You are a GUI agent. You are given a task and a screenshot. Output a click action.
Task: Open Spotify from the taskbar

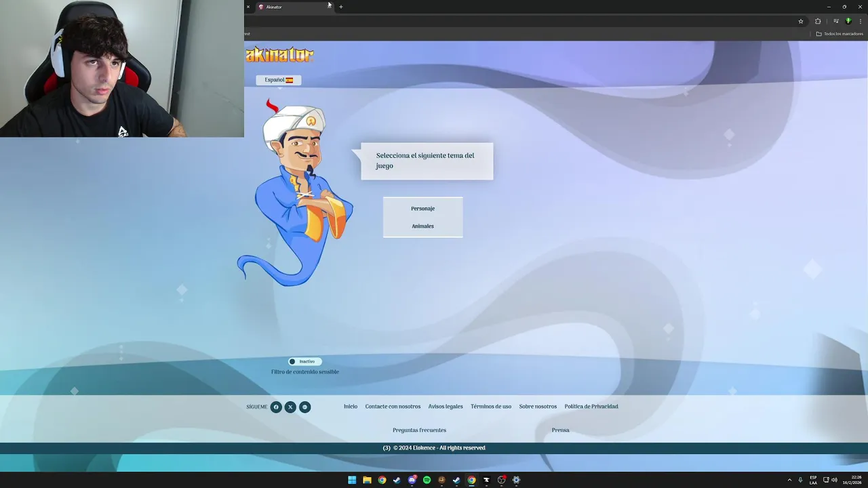click(x=427, y=480)
